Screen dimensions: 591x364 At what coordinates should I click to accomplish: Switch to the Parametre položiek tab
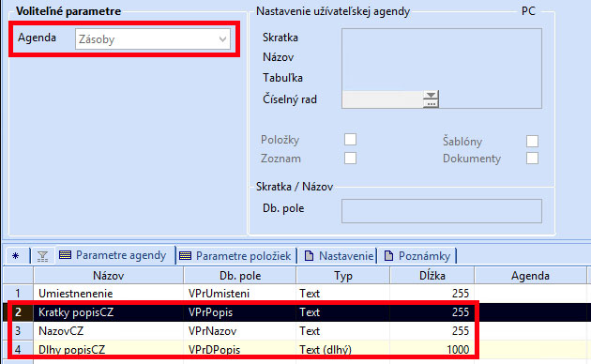tap(236, 256)
